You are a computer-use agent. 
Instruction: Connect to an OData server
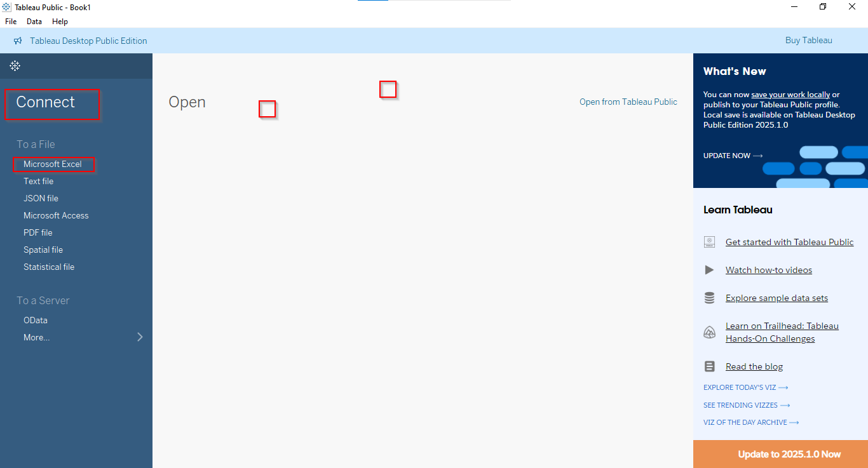point(36,320)
